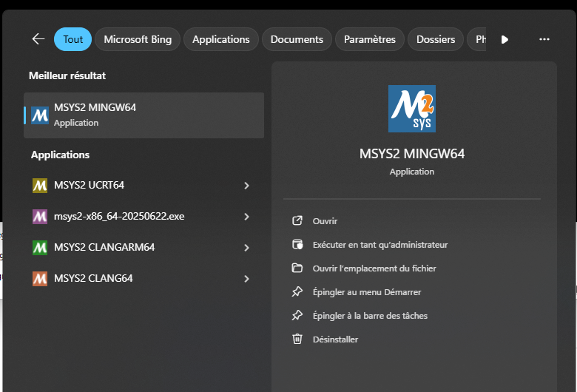Click the folder icon for file location

pyautogui.click(x=297, y=268)
